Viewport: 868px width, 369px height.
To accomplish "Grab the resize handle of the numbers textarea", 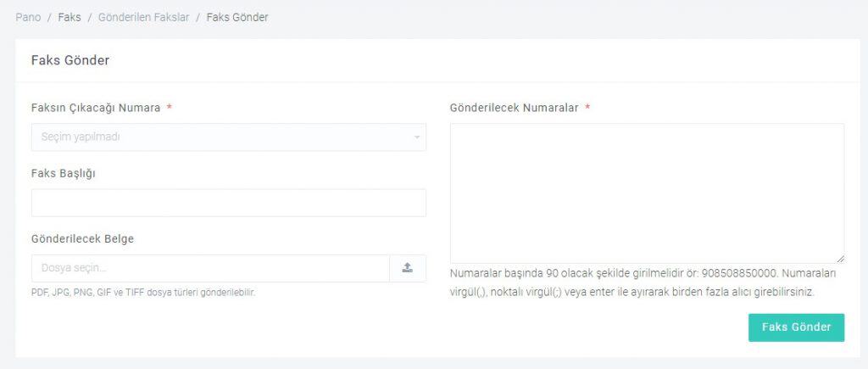I will pyautogui.click(x=840, y=259).
